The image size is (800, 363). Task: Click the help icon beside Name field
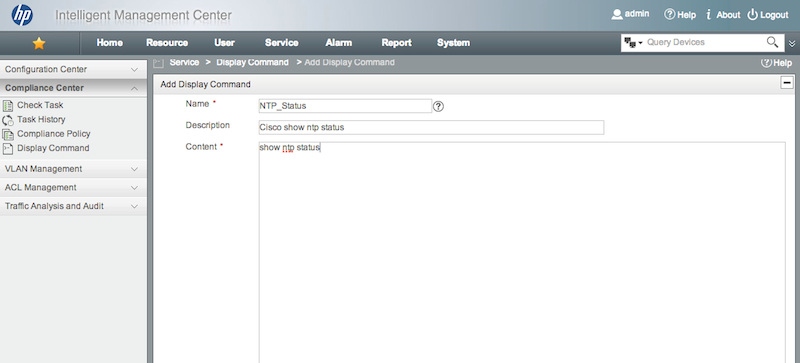438,106
